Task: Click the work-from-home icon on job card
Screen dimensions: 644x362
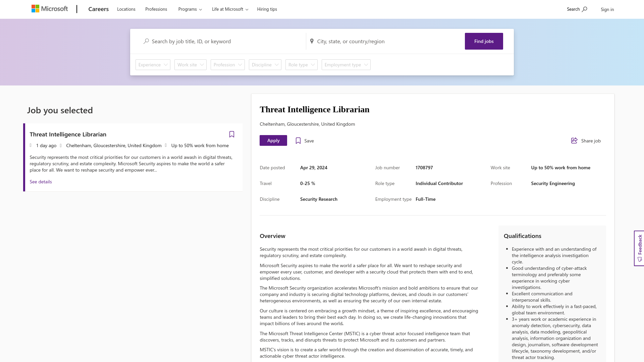Action: [x=166, y=145]
